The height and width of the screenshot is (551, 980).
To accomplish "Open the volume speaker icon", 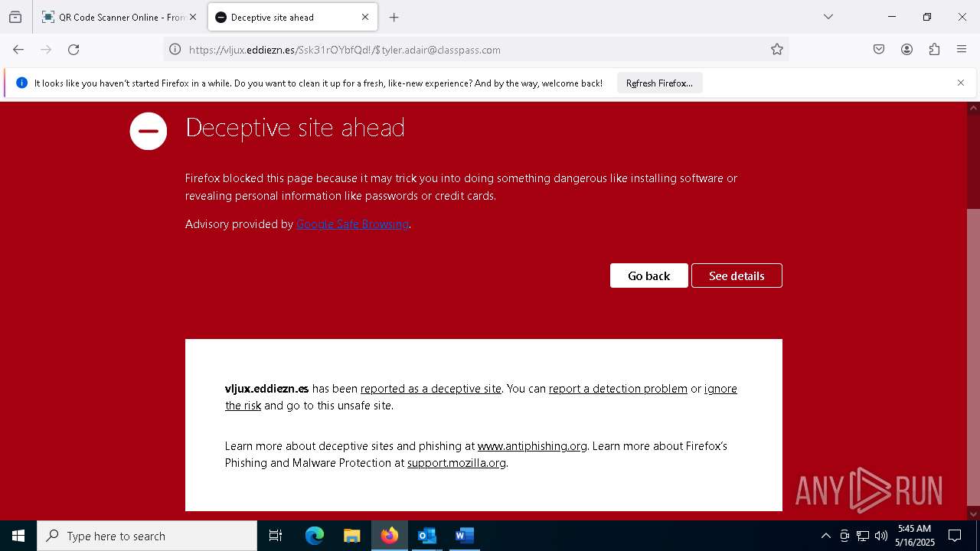I will click(x=881, y=536).
